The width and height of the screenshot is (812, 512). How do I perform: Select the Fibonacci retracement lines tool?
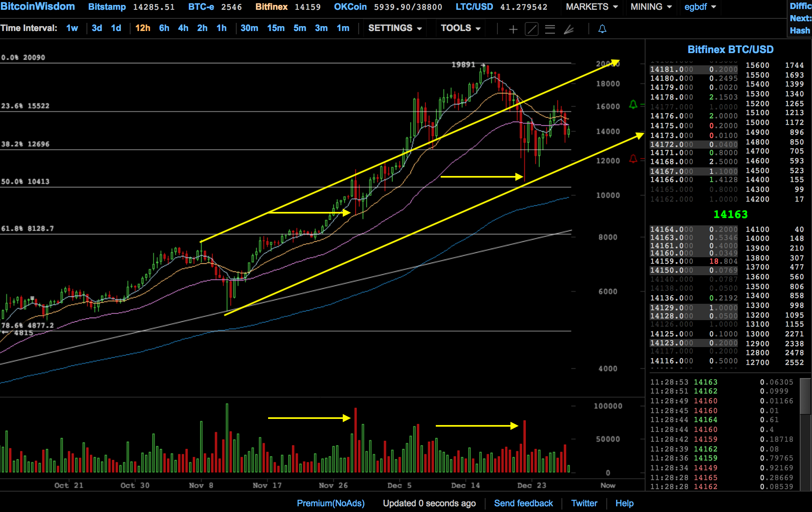(x=550, y=29)
